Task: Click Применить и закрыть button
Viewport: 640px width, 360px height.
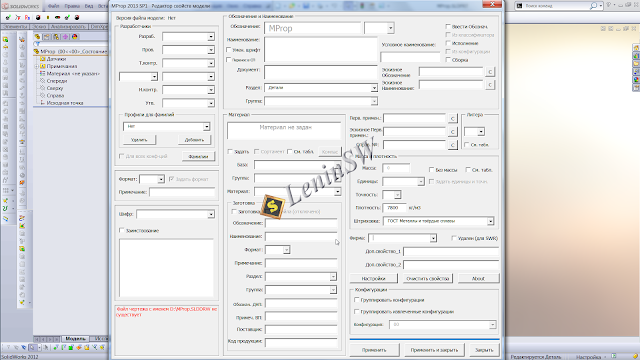Action: (434, 350)
